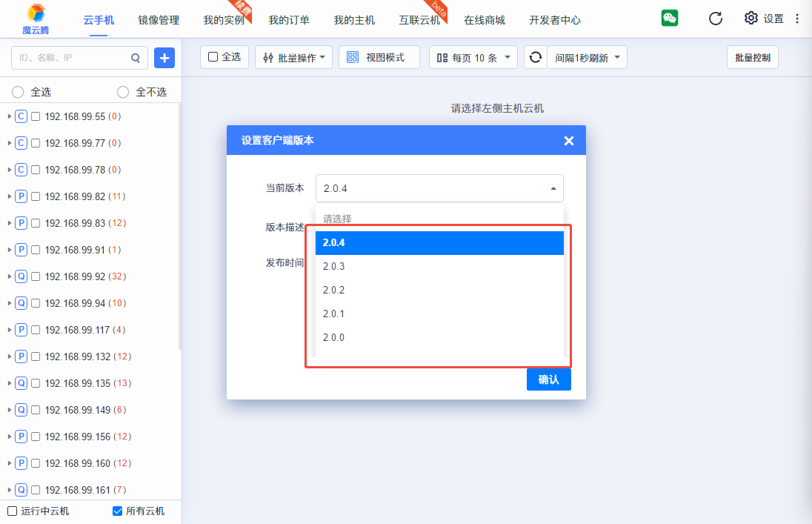This screenshot has width=812, height=524.
Task: Close the 设置客户端版本 dialog
Action: pos(568,141)
